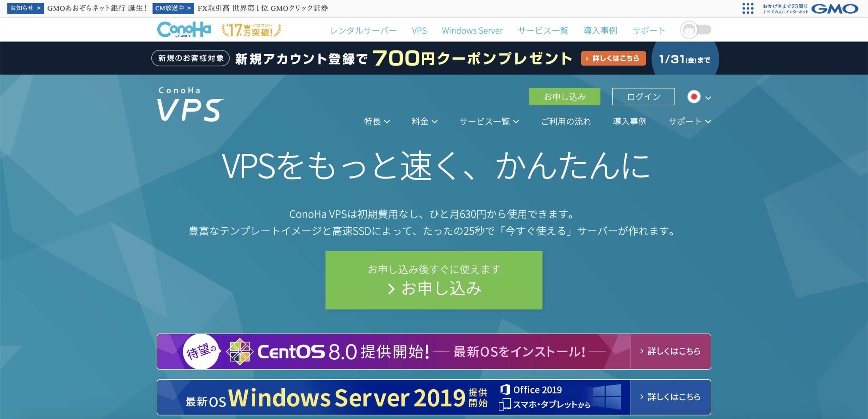
Task: Expand the VPS サポート dropdown menu
Action: pyautogui.click(x=690, y=121)
